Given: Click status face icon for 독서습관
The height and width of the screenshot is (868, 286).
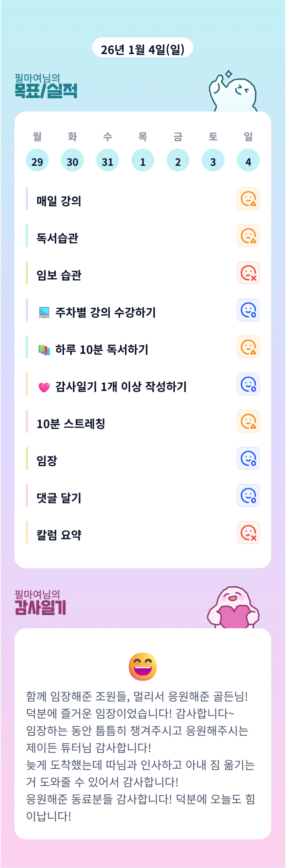Looking at the screenshot, I should [248, 236].
